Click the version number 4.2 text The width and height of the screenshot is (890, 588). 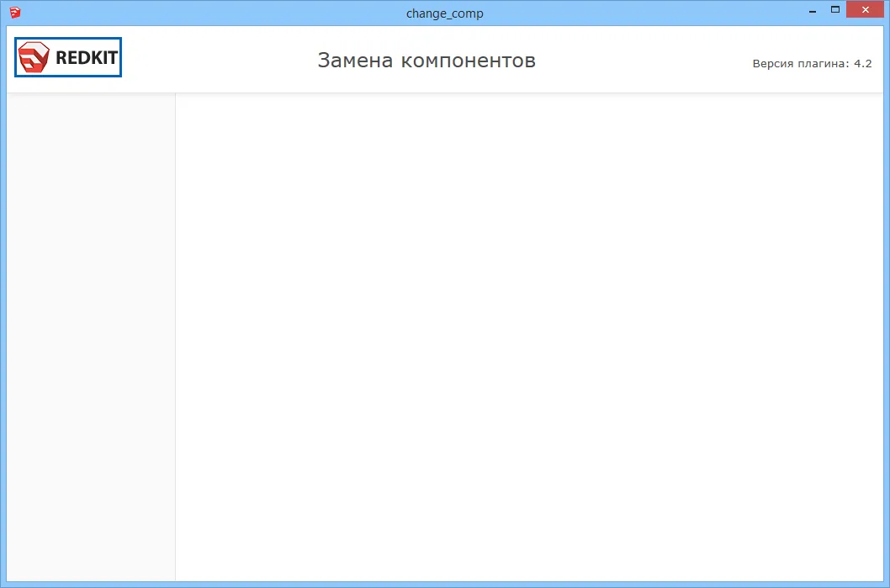tap(864, 62)
